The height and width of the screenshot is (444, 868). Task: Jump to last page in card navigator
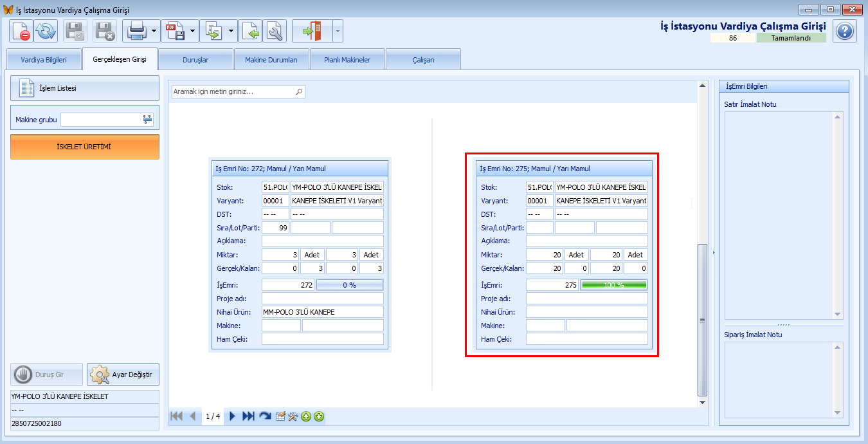pyautogui.click(x=248, y=416)
